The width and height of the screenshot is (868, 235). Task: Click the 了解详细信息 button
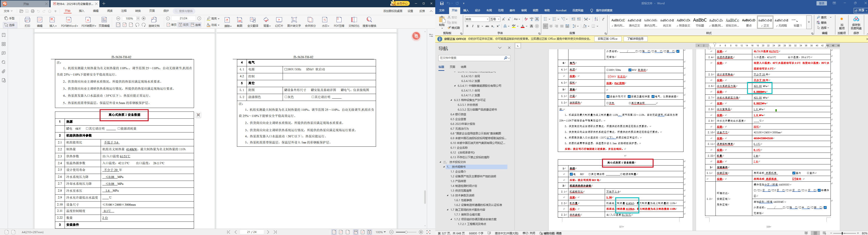point(635,39)
